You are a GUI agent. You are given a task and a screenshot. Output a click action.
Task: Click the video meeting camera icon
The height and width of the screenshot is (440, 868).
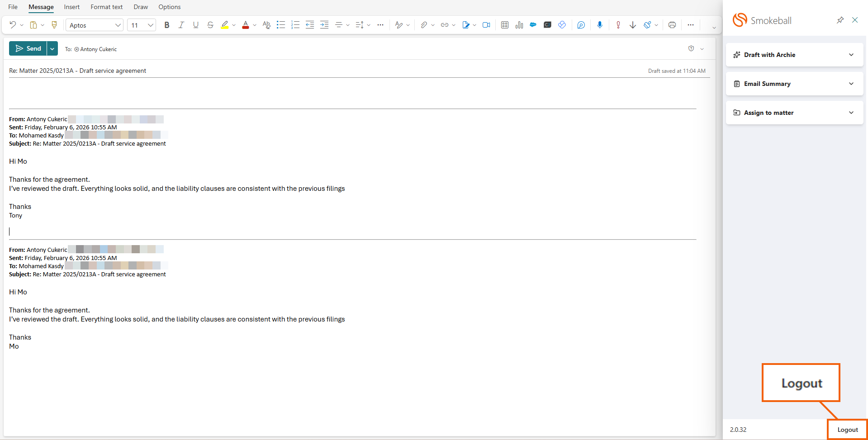pos(486,25)
